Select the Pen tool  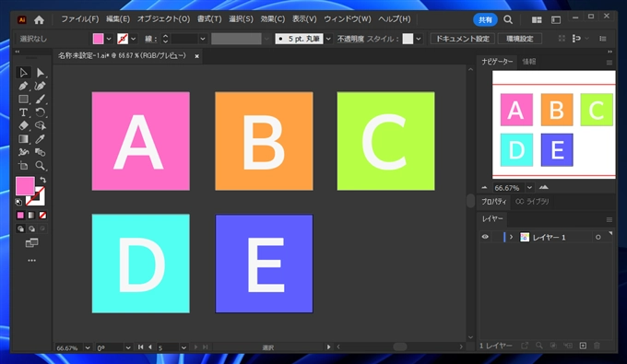coord(23,86)
